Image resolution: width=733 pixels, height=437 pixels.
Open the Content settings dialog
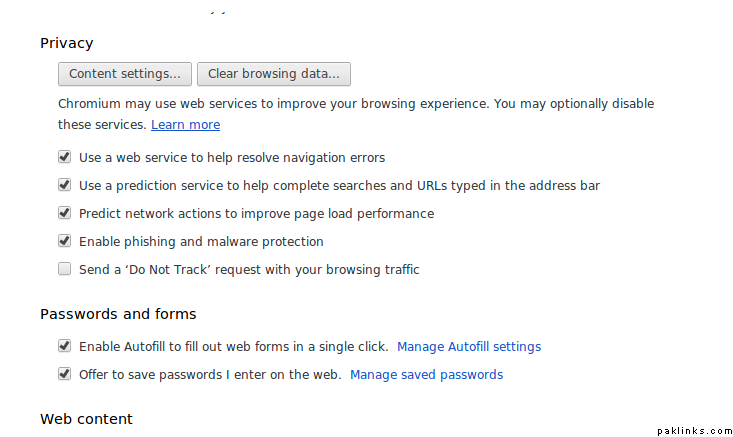(x=125, y=74)
